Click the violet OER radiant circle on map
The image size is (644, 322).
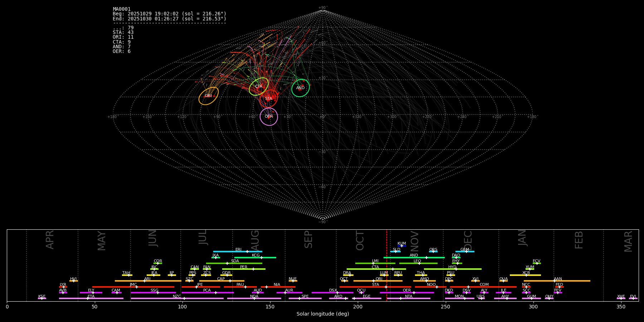pos(269,117)
